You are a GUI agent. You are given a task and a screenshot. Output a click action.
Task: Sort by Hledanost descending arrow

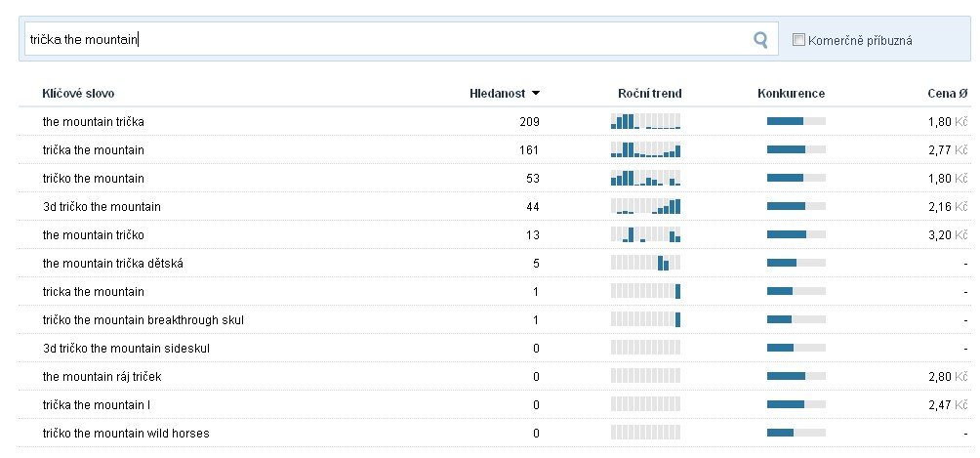(x=536, y=94)
